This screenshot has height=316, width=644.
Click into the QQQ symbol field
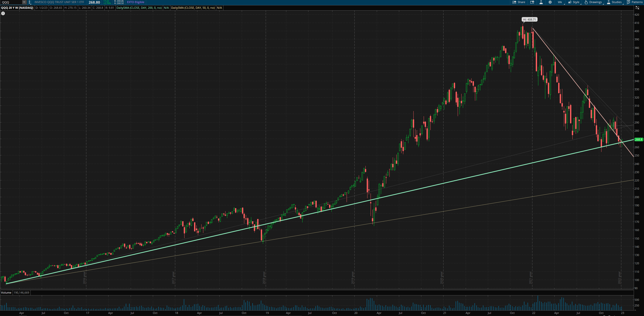[11, 2]
